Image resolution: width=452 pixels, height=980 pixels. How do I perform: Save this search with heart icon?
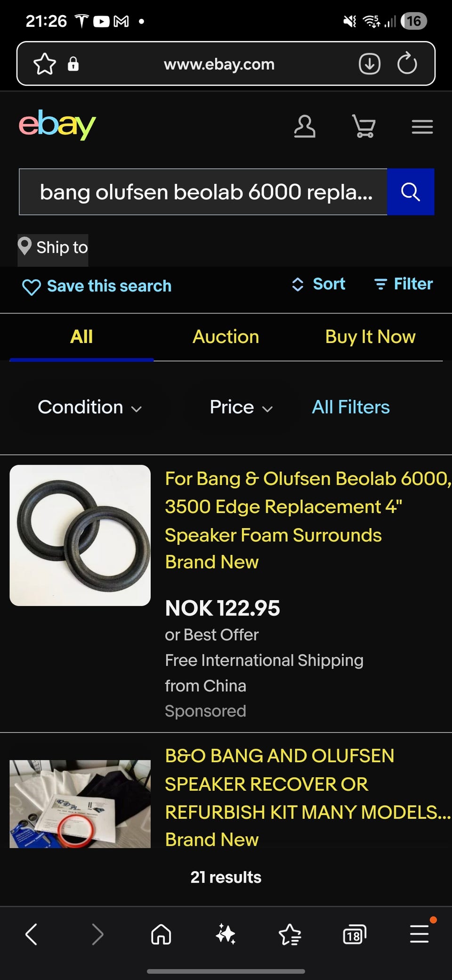tap(97, 286)
